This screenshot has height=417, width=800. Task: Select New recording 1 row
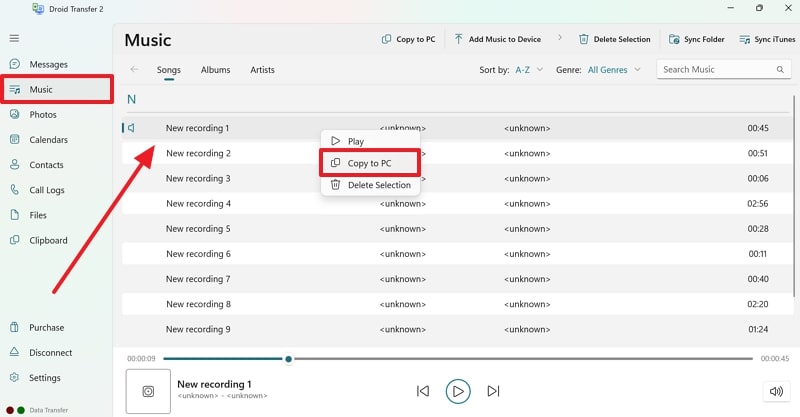457,128
